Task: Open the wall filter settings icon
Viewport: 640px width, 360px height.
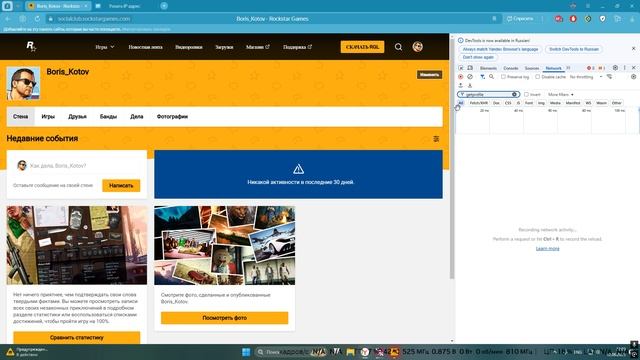Action: (436, 139)
